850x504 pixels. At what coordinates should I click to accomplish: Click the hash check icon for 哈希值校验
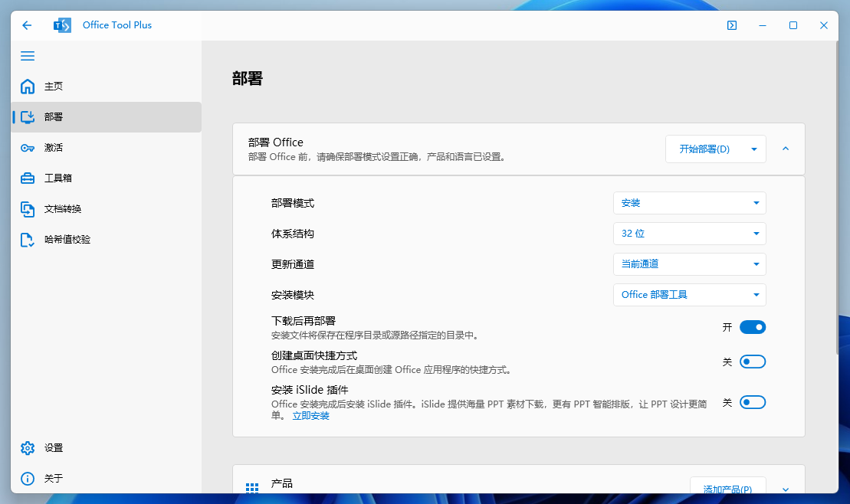28,240
